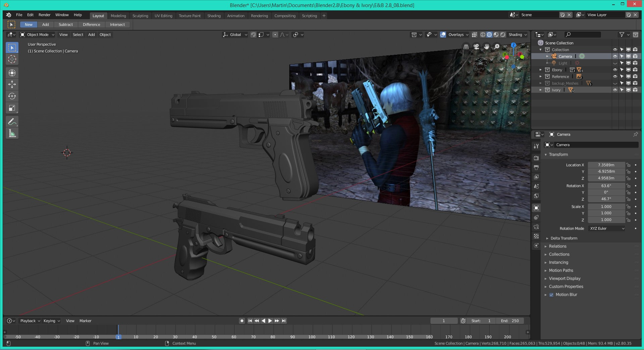Pin the Camera properties panel
The image size is (644, 350).
click(635, 134)
